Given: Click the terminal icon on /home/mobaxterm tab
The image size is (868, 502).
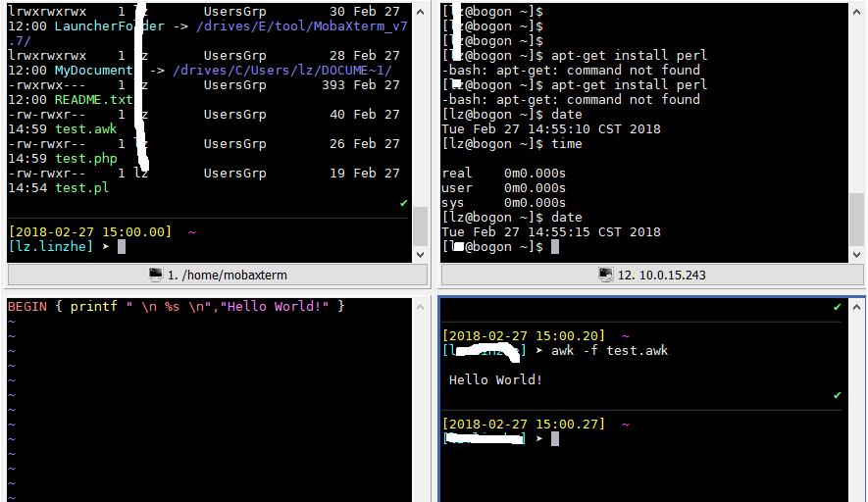Looking at the screenshot, I should [x=156, y=275].
